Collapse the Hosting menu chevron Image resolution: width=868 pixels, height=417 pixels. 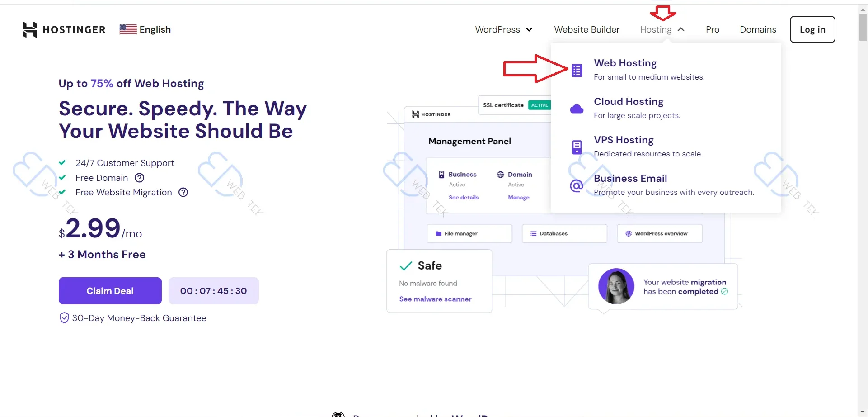(681, 29)
